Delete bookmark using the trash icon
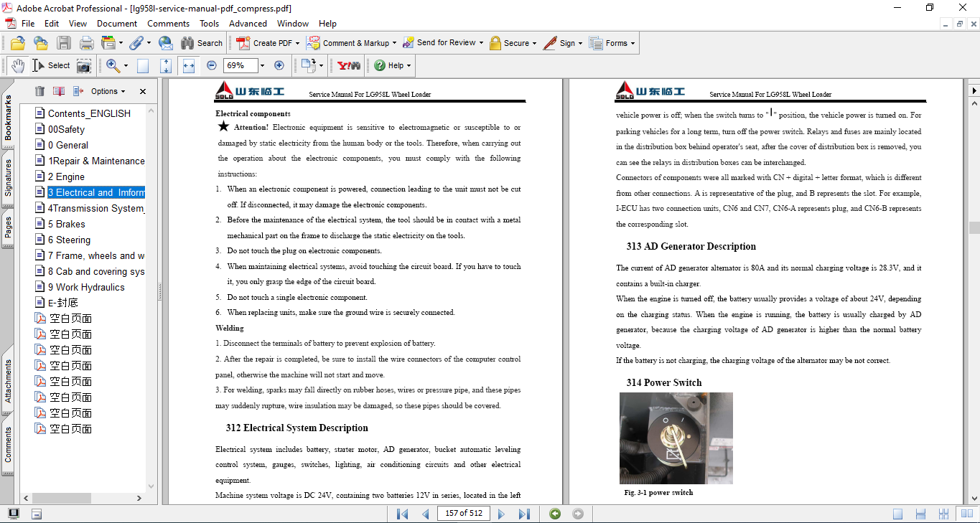Image resolution: width=980 pixels, height=523 pixels. tap(39, 91)
